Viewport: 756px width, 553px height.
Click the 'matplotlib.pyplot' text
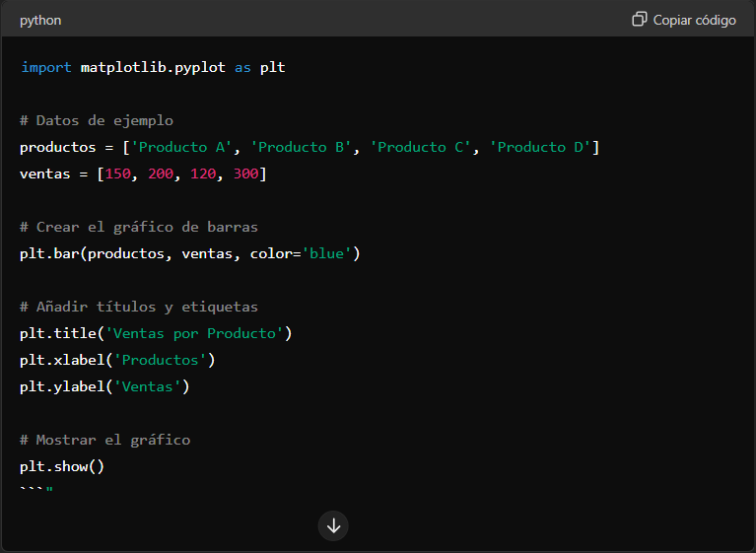click(153, 67)
